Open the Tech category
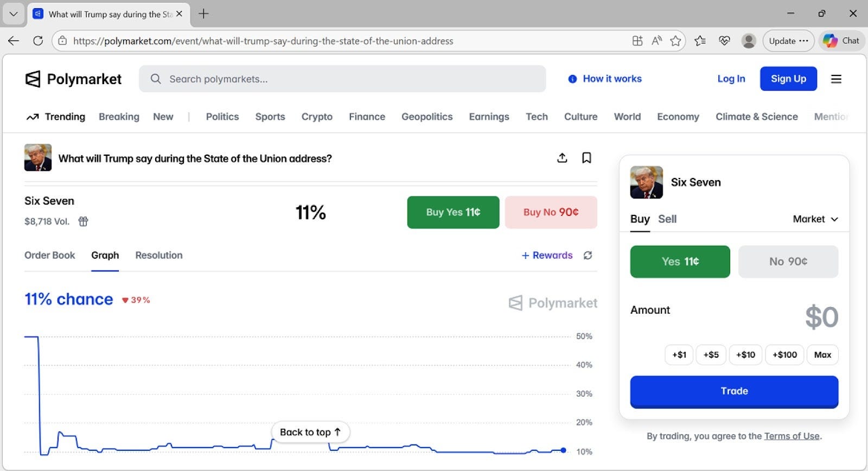The image size is (868, 471). coord(537,117)
